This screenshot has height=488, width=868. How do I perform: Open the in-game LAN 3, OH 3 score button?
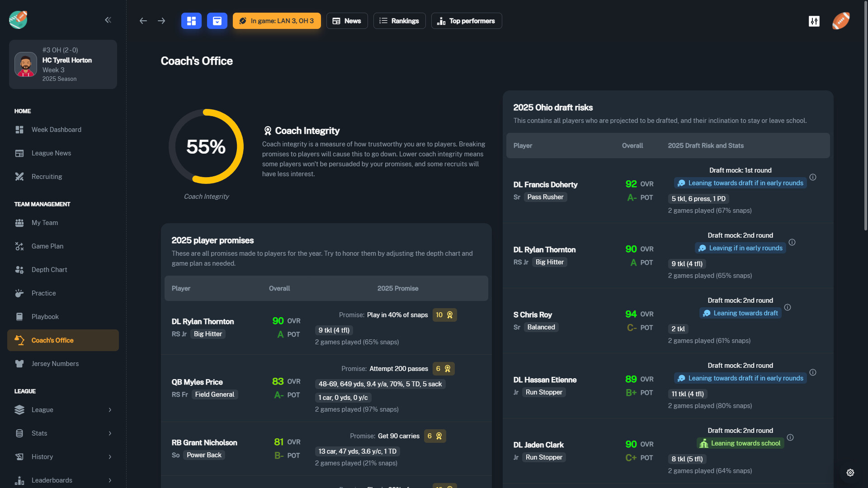pos(277,21)
